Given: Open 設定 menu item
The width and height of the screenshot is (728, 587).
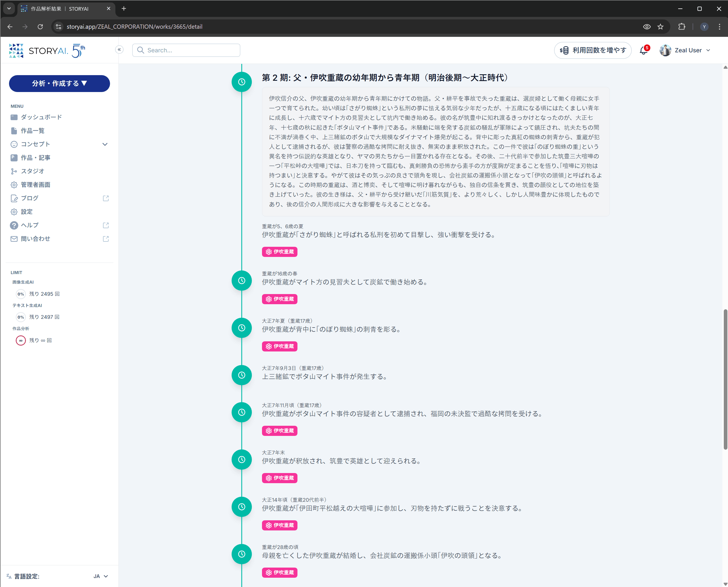Looking at the screenshot, I should tap(27, 212).
